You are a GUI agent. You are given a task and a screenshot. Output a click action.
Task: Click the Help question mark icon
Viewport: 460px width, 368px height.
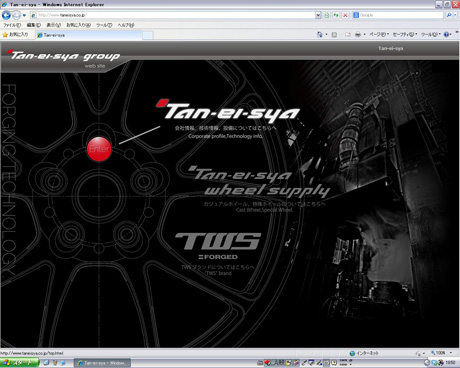point(446,34)
